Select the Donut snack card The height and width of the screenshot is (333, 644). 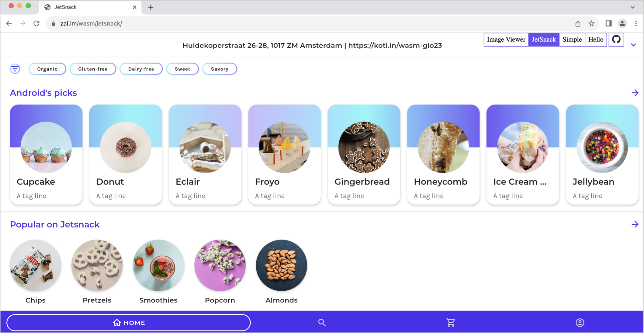(x=126, y=154)
